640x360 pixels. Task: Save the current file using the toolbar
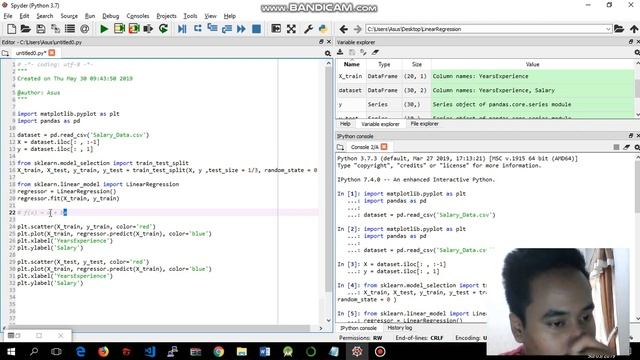(40, 29)
